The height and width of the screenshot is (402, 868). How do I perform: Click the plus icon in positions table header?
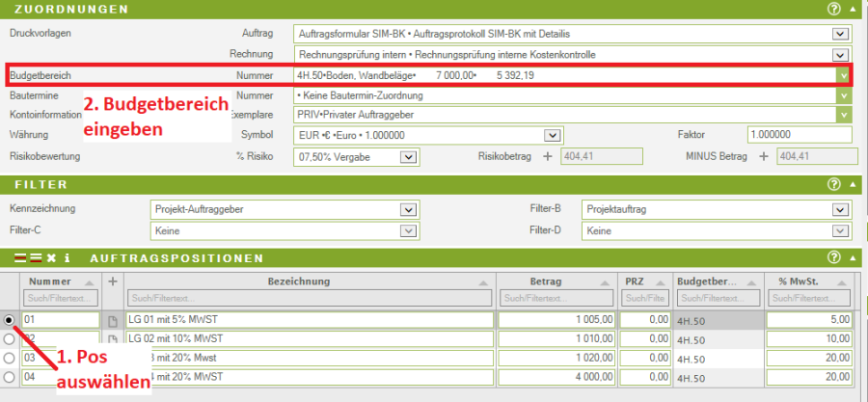(x=112, y=281)
